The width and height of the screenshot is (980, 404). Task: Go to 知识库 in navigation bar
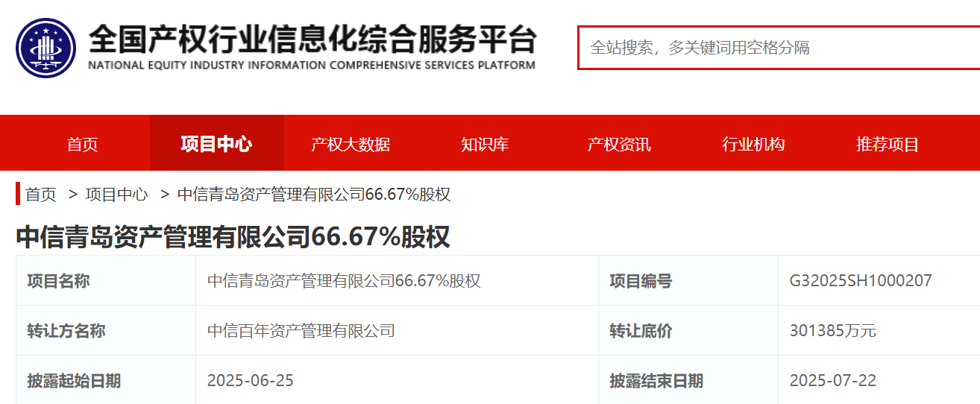(x=485, y=144)
